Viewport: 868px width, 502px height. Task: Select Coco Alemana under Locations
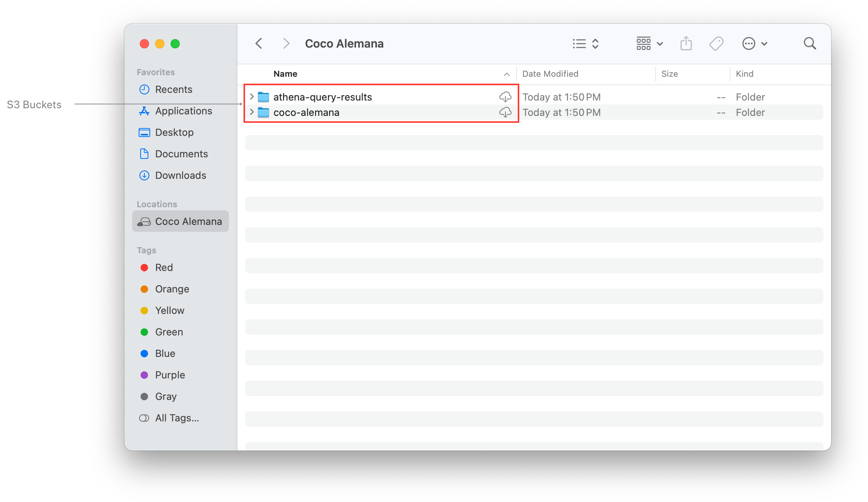click(181, 221)
